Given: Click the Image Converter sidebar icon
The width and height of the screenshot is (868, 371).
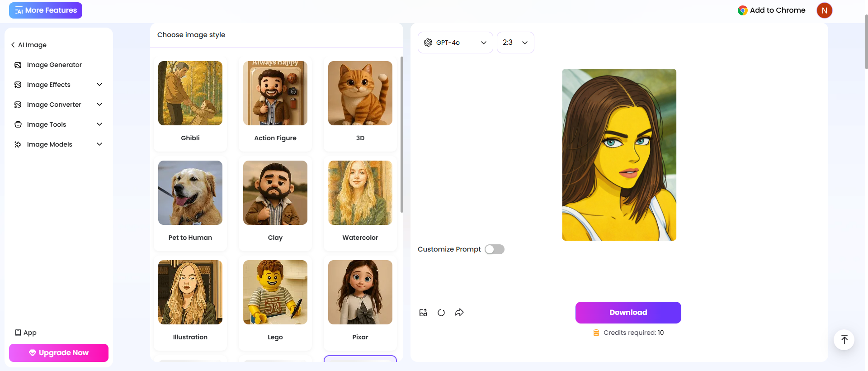Looking at the screenshot, I should tap(18, 105).
